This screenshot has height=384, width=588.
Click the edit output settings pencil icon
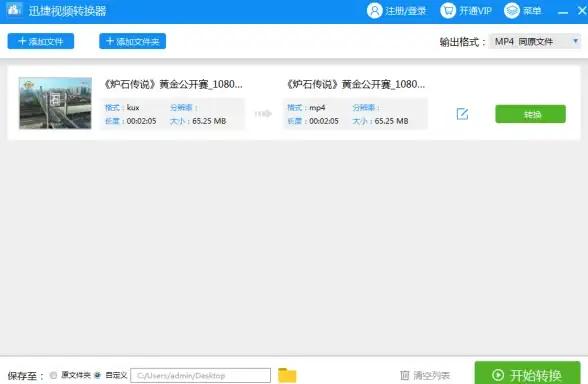coord(462,114)
